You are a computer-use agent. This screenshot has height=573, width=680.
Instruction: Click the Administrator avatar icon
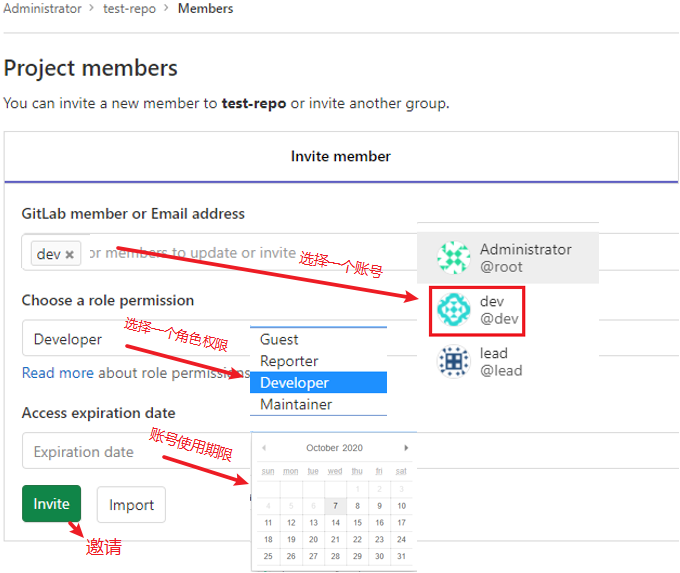[x=453, y=258]
